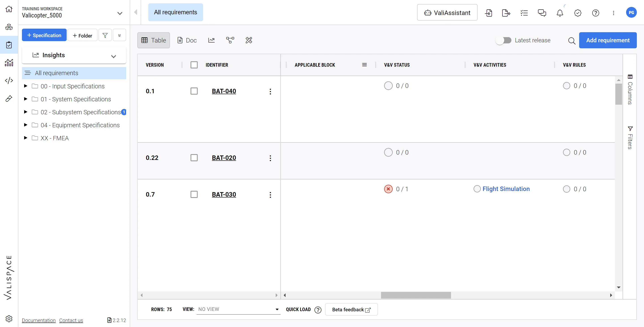The height and width of the screenshot is (327, 644).
Task: Open ValiAssistant
Action: (x=447, y=13)
